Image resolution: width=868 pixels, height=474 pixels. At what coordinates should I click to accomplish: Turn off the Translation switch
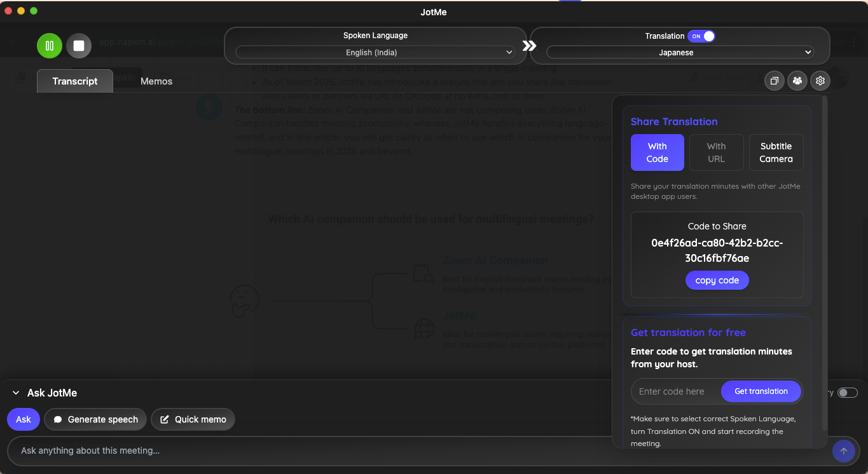coord(701,36)
